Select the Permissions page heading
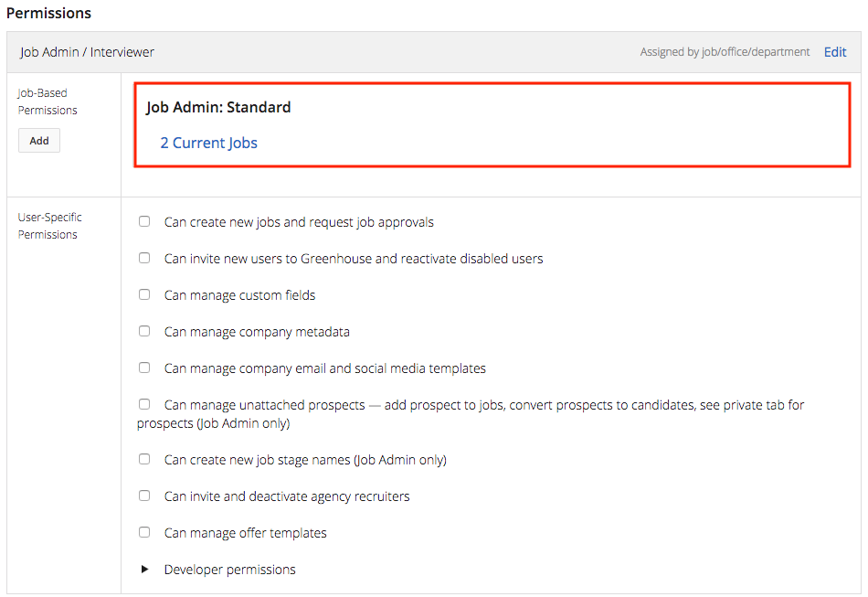 (x=48, y=13)
